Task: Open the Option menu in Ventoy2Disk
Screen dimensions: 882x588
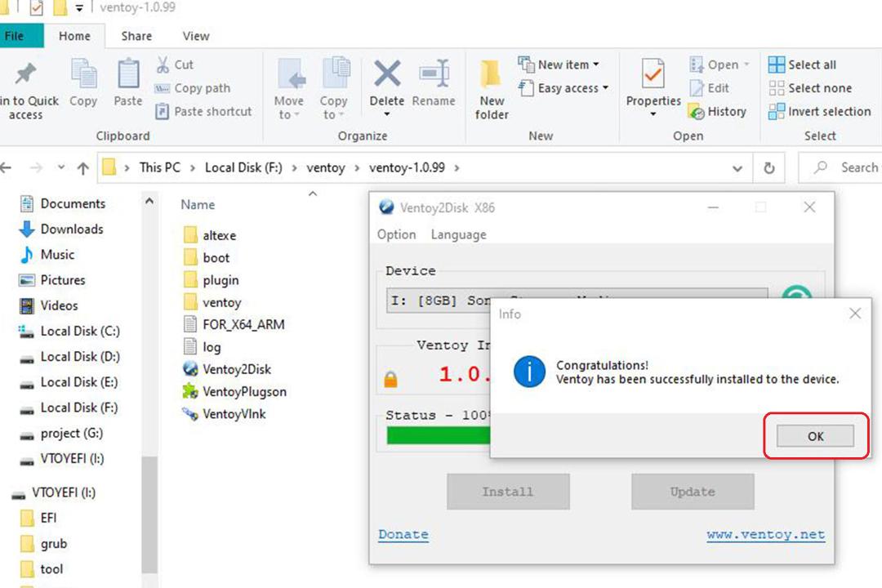Action: pos(397,234)
